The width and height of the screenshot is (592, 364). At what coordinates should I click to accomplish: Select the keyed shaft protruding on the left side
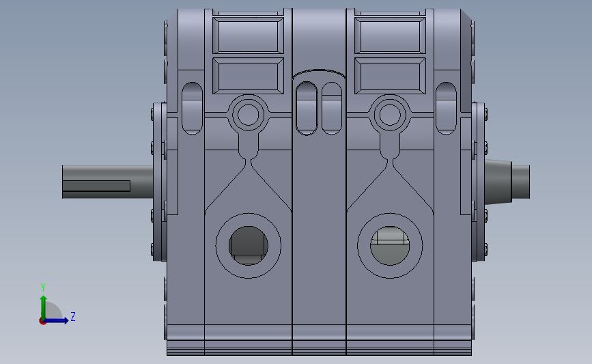point(108,182)
